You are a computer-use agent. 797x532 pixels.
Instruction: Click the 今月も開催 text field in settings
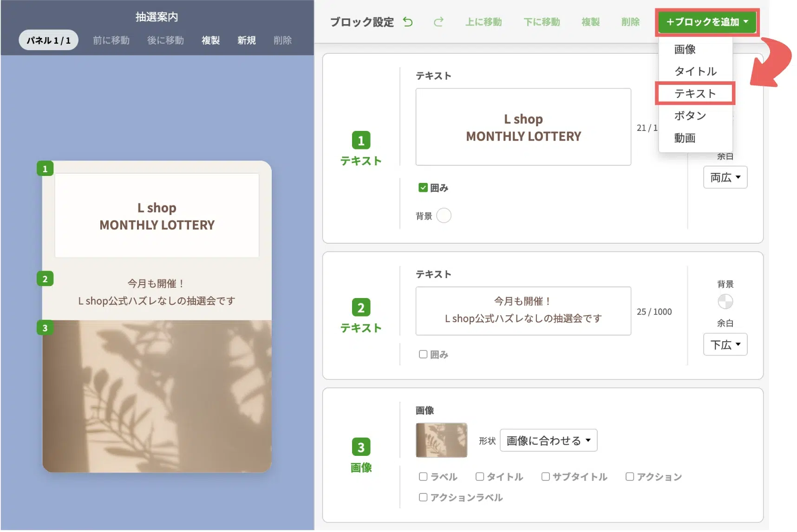[x=523, y=311]
